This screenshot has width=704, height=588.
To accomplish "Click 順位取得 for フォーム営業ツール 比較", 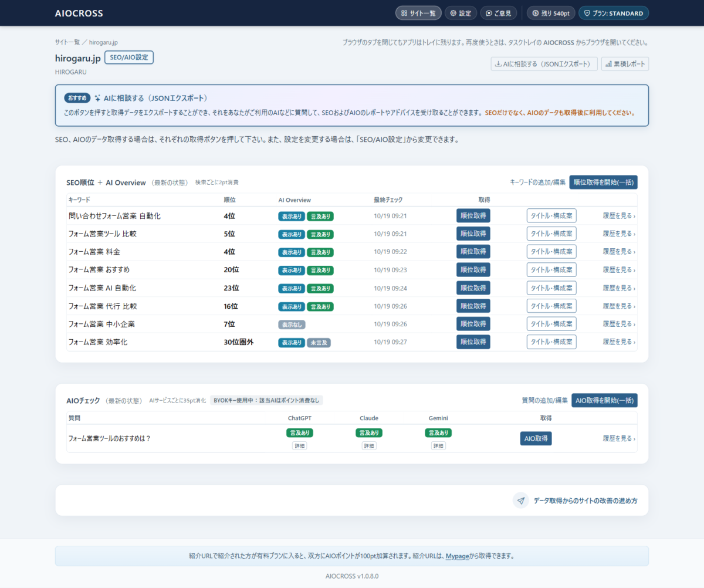I will coord(473,234).
